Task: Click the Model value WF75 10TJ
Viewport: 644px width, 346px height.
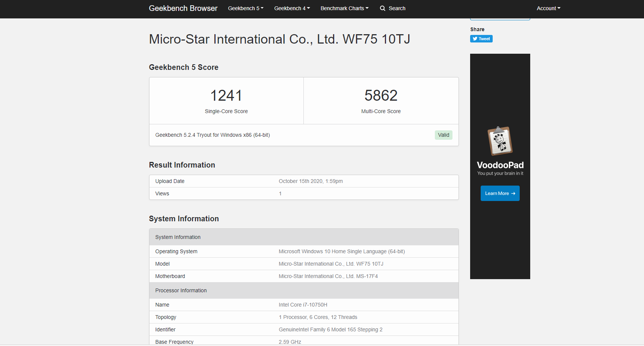Action: point(331,264)
